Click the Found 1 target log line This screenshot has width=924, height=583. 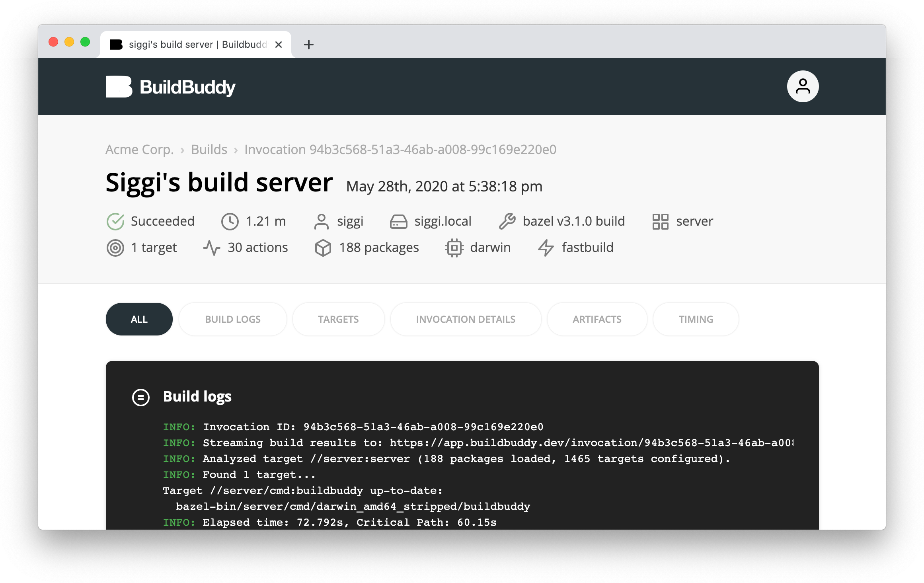click(239, 475)
